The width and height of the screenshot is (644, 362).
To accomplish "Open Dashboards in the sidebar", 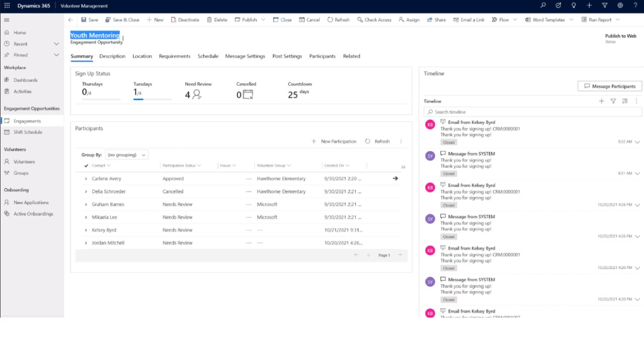I will pos(25,80).
